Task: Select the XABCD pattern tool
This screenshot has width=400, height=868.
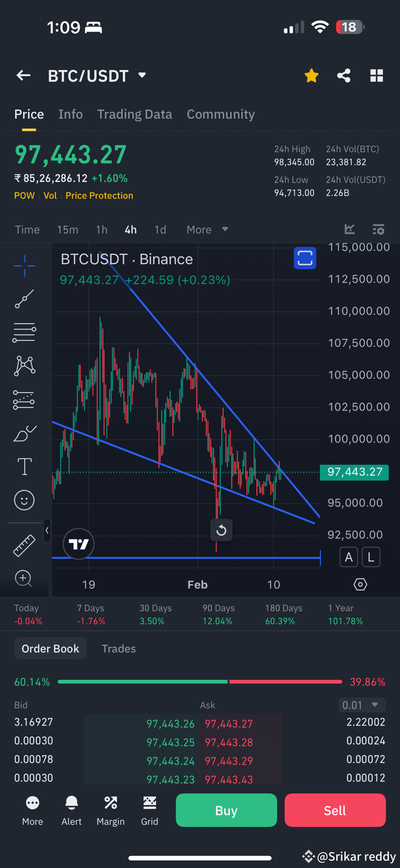Action: tap(25, 366)
